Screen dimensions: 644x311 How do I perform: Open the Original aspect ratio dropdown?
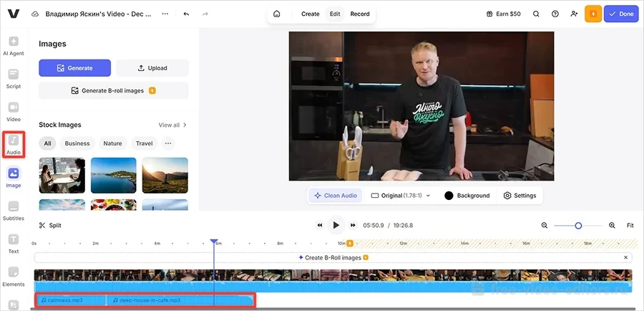401,196
